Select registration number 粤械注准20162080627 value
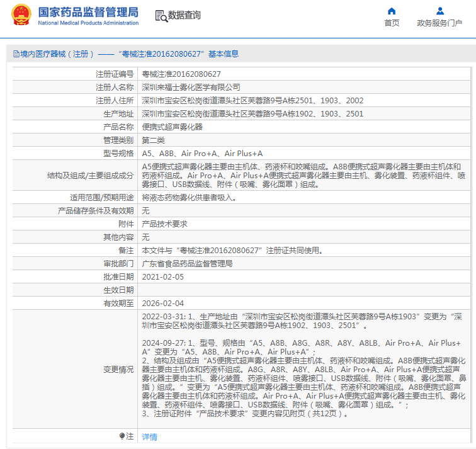476x449 pixels. pyautogui.click(x=181, y=74)
